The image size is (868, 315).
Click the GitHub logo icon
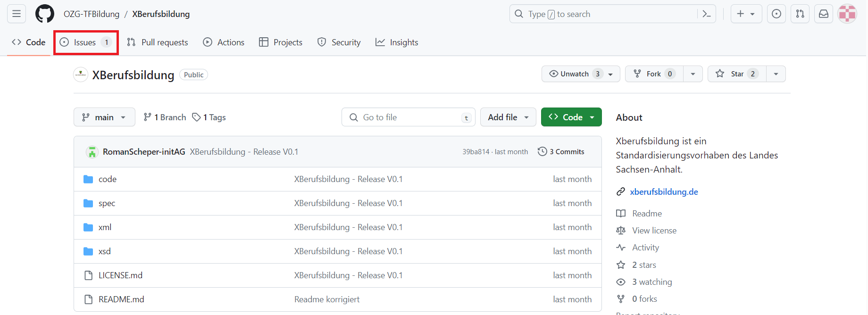click(45, 14)
